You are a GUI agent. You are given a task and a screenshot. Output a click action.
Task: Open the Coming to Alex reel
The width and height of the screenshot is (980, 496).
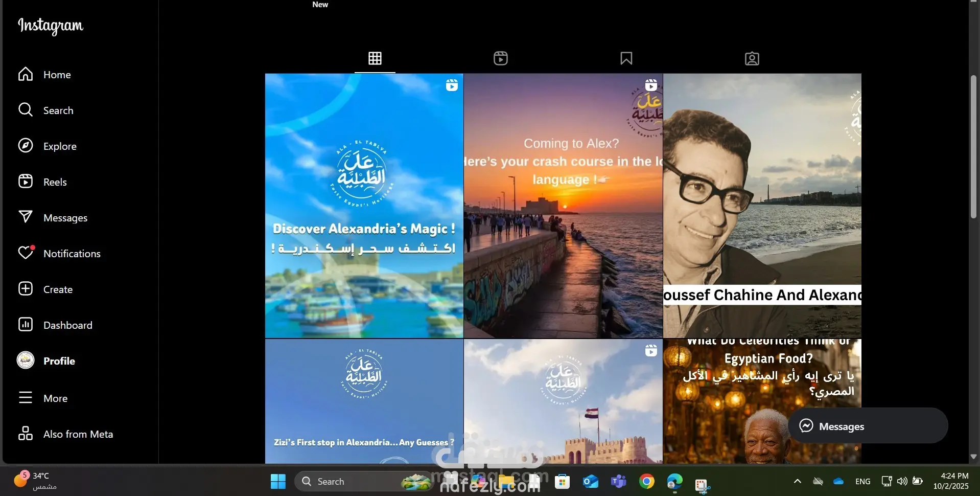(x=563, y=206)
